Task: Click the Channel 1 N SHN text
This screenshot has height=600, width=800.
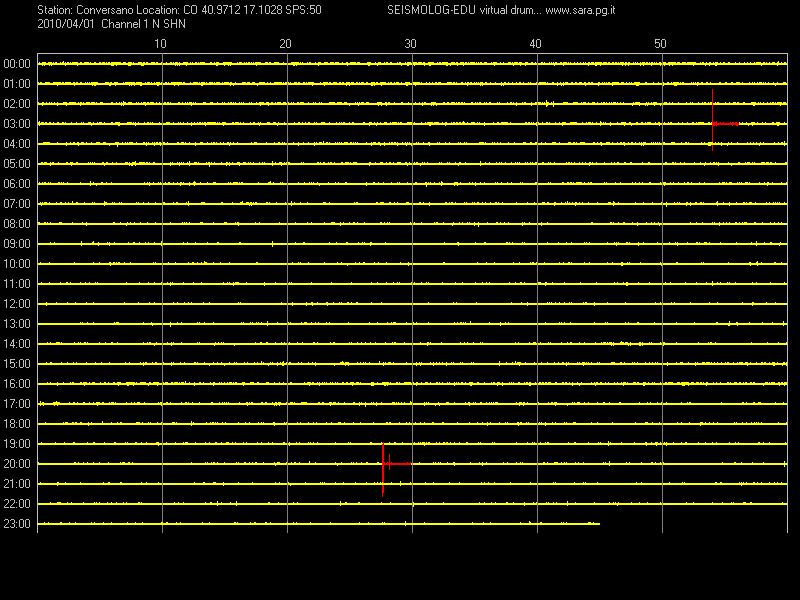Action: [x=143, y=24]
